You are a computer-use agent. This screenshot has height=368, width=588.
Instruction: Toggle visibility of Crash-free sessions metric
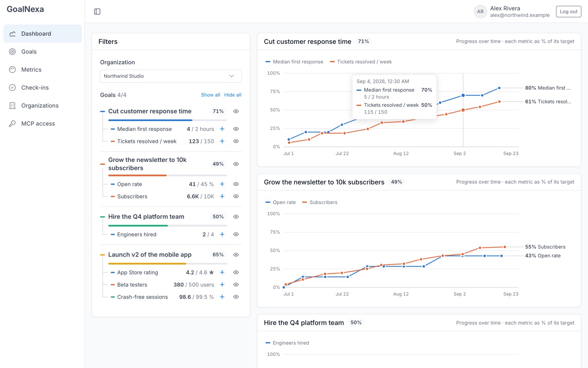point(236,297)
